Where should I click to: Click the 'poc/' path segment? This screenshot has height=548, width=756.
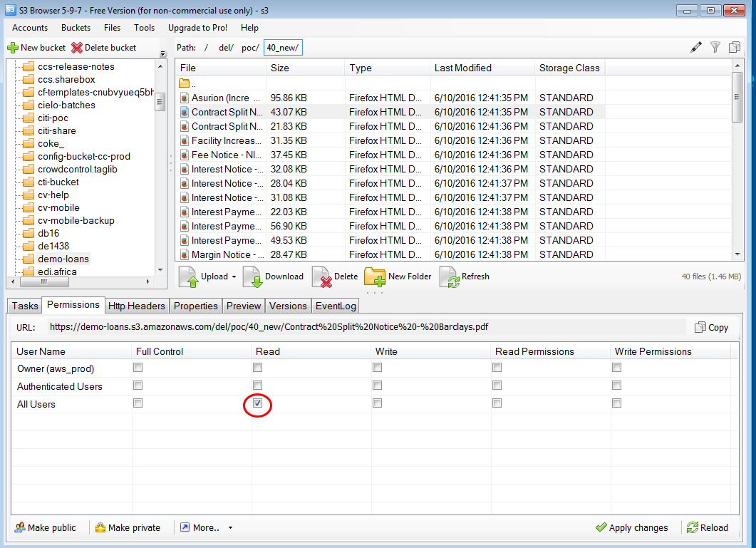click(250, 48)
